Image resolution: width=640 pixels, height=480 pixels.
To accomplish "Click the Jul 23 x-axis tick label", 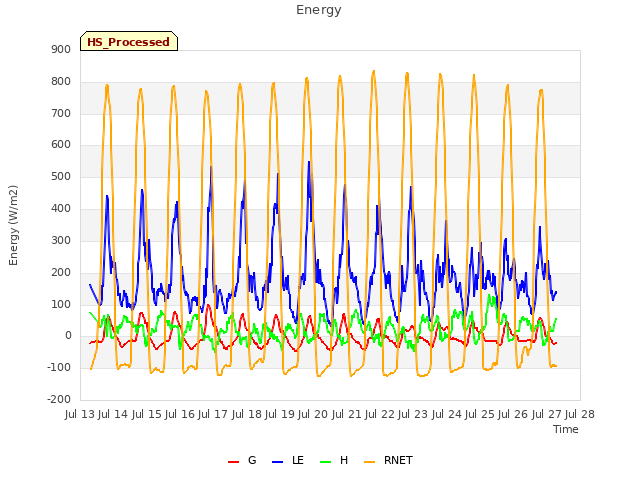I will [413, 414].
